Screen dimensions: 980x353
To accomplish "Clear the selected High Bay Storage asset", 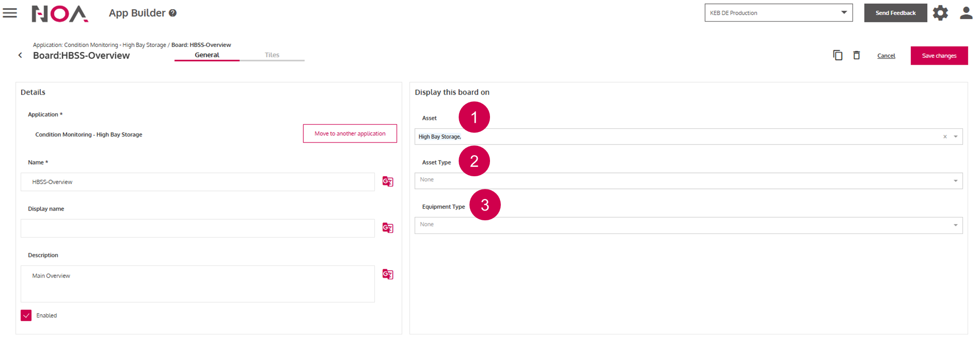I will [945, 137].
